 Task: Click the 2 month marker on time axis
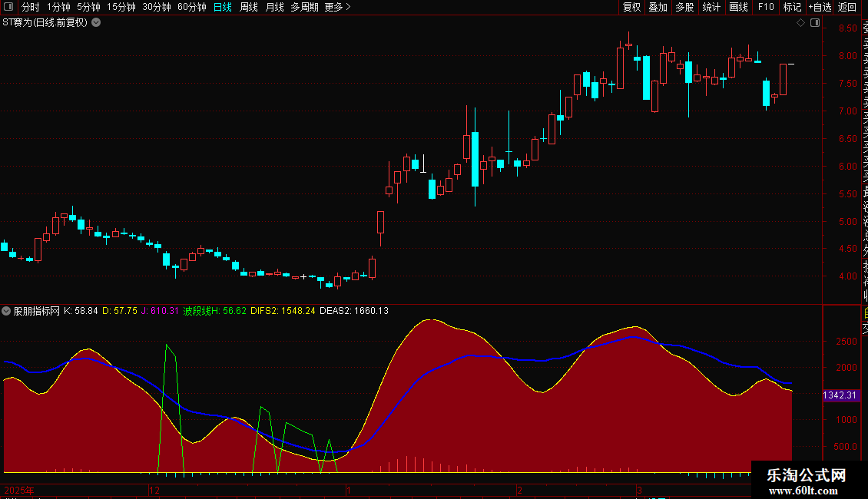click(x=520, y=490)
